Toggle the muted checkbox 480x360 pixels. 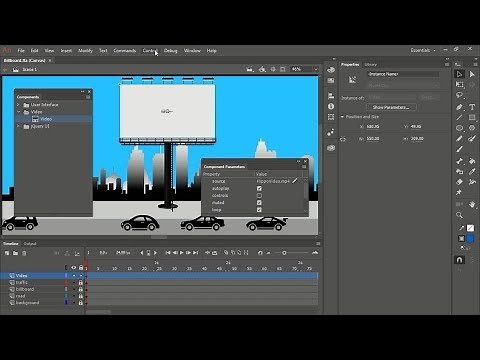point(259,202)
